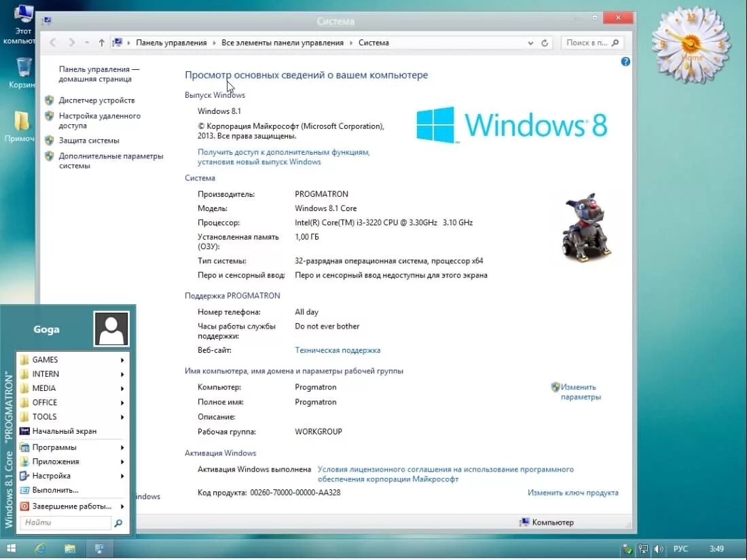Select Начальный экран in the start menu
The height and width of the screenshot is (560, 747).
(x=73, y=431)
